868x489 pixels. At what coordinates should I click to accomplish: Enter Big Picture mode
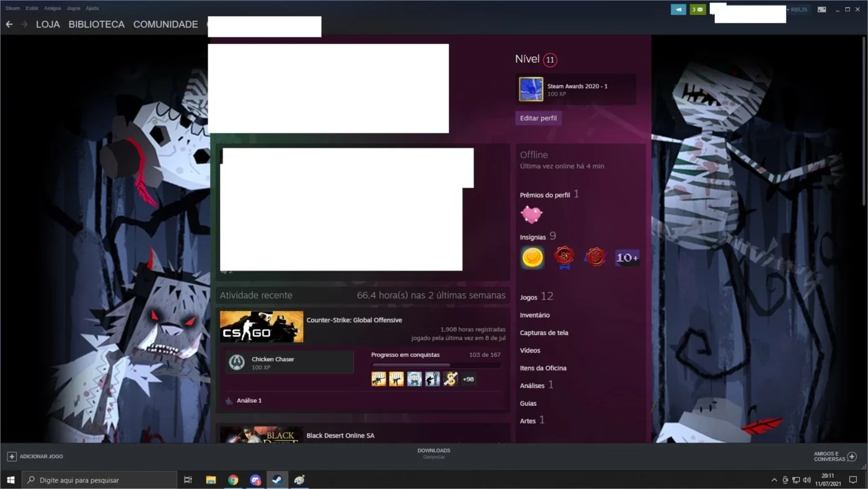(x=821, y=9)
